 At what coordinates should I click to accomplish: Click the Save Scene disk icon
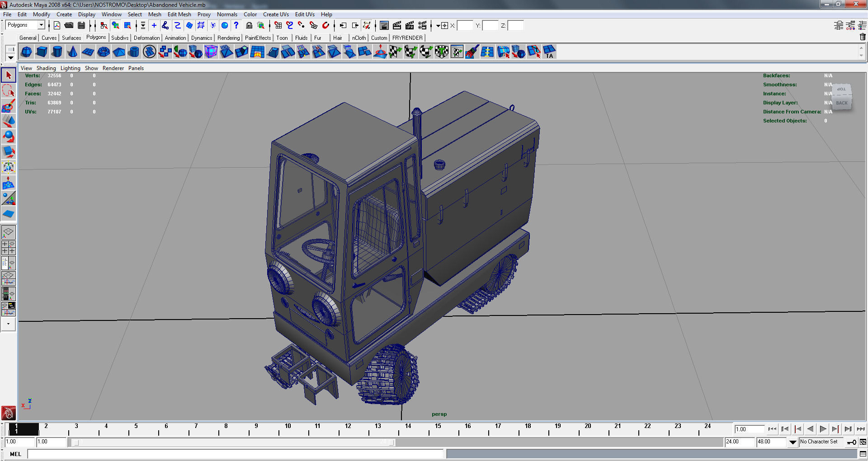pyautogui.click(x=81, y=25)
